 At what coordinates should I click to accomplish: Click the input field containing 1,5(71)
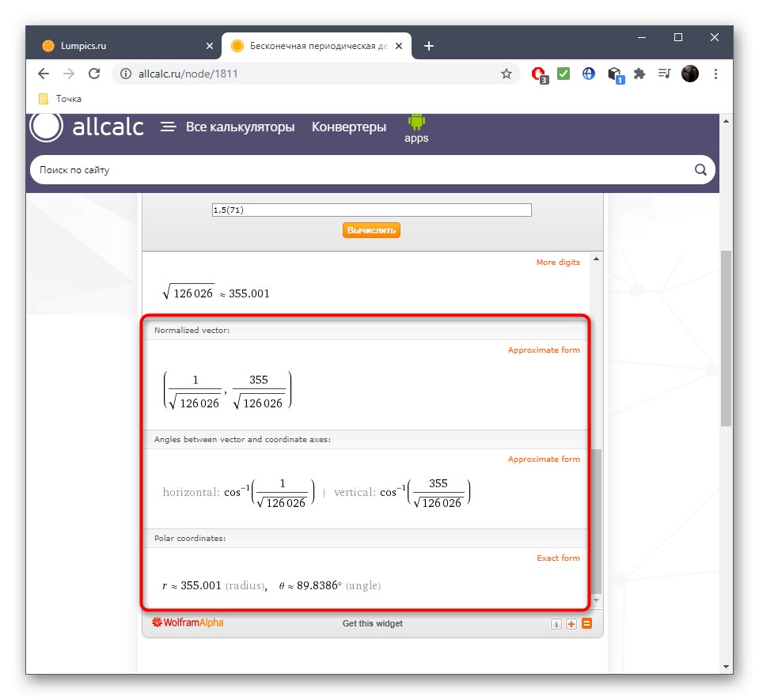(371, 210)
